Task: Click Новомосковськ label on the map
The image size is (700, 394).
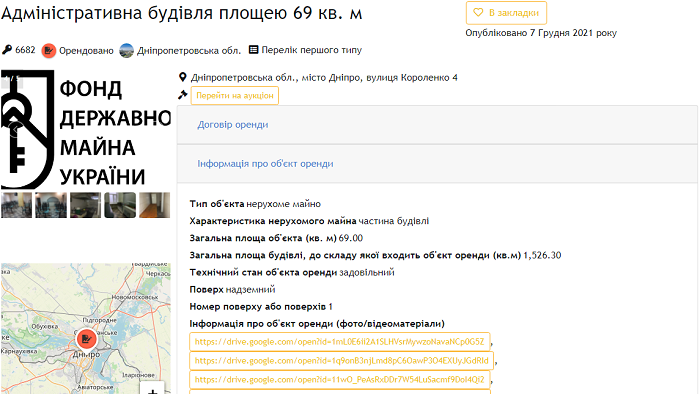Action: [134, 297]
